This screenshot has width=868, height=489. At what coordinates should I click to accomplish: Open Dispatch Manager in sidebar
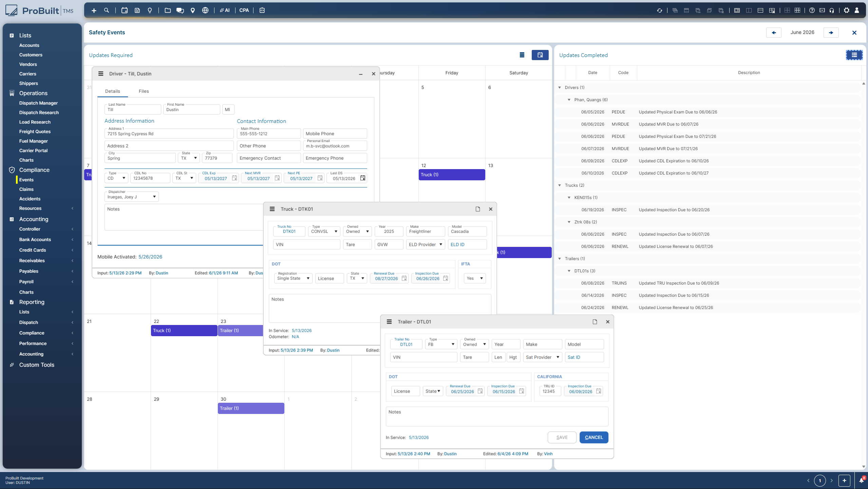click(x=38, y=103)
